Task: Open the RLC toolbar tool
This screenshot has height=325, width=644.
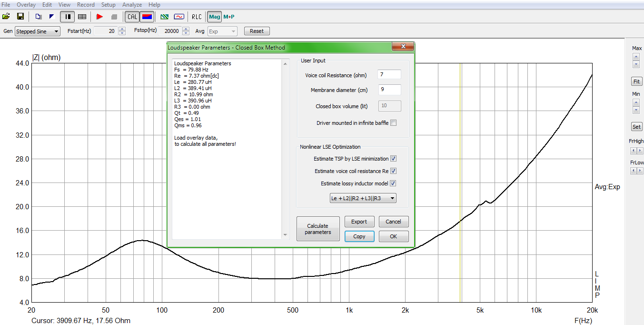Action: 197,16
